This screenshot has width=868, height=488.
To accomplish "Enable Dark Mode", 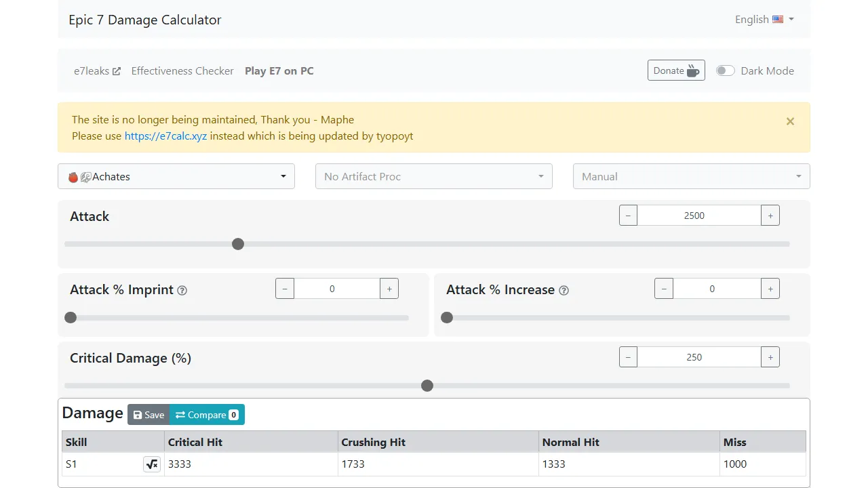I will coord(725,70).
